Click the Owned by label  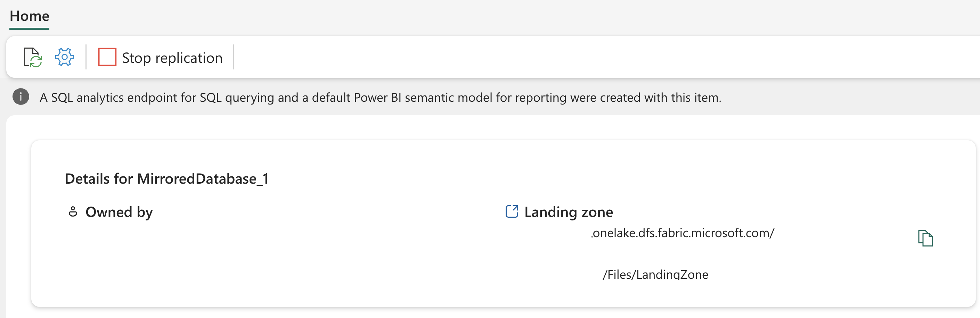coord(119,212)
